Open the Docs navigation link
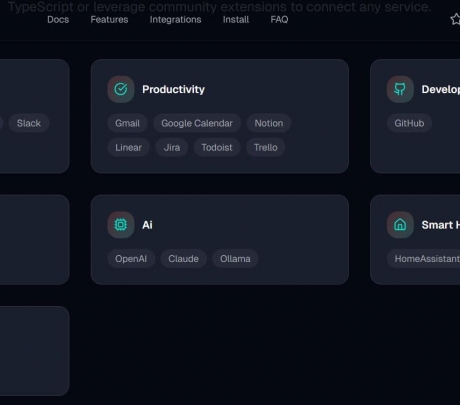The height and width of the screenshot is (405, 460). (x=58, y=20)
